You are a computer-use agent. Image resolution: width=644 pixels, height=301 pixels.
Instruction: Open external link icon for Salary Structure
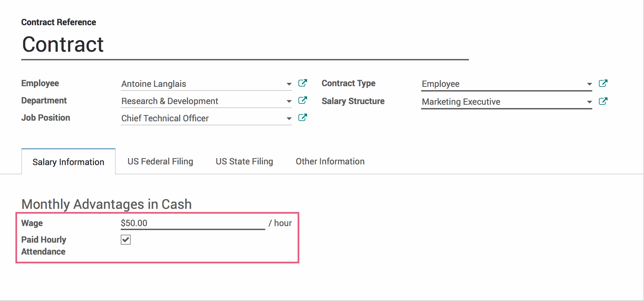pos(603,101)
